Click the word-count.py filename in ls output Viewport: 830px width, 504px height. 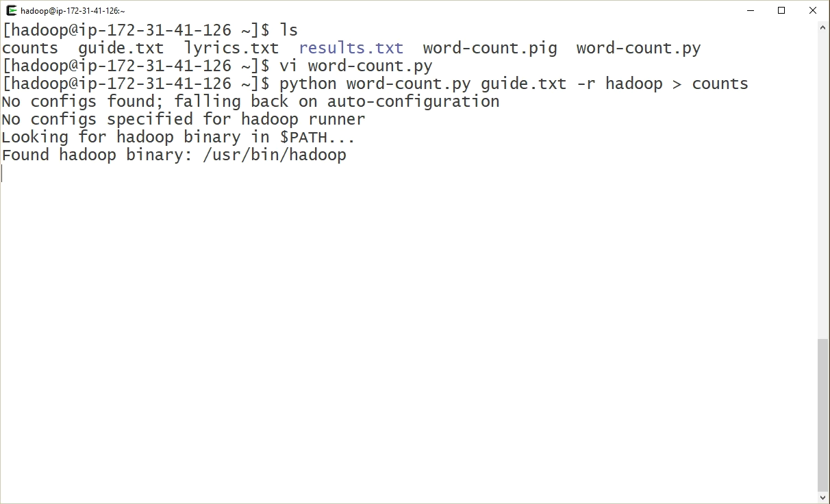coord(638,48)
